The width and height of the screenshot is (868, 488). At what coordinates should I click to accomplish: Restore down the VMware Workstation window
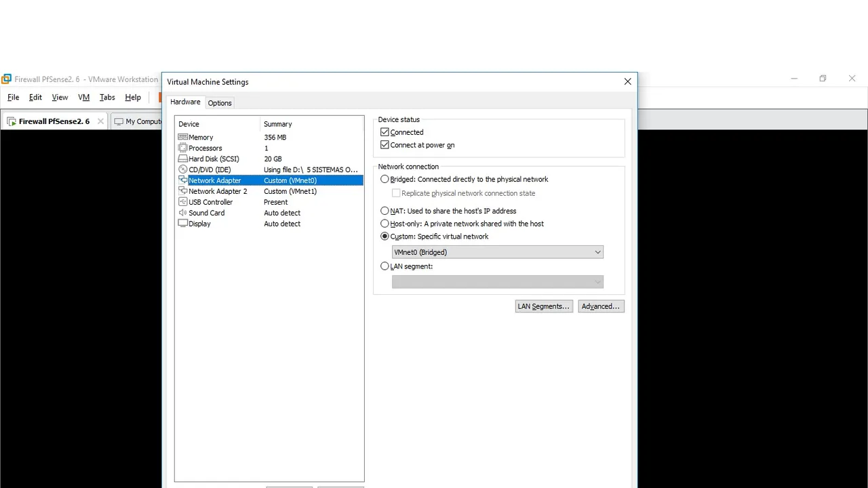[x=823, y=79]
